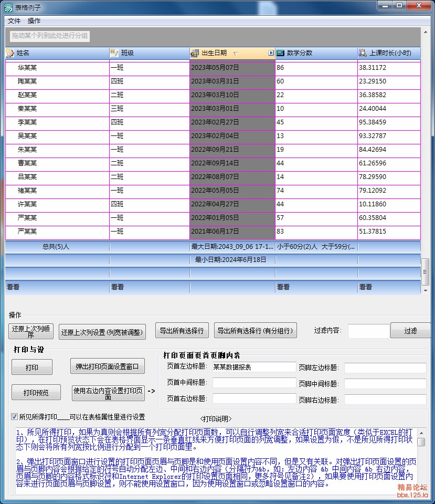
Task: Click the 过滤 button
Action: pyautogui.click(x=410, y=331)
